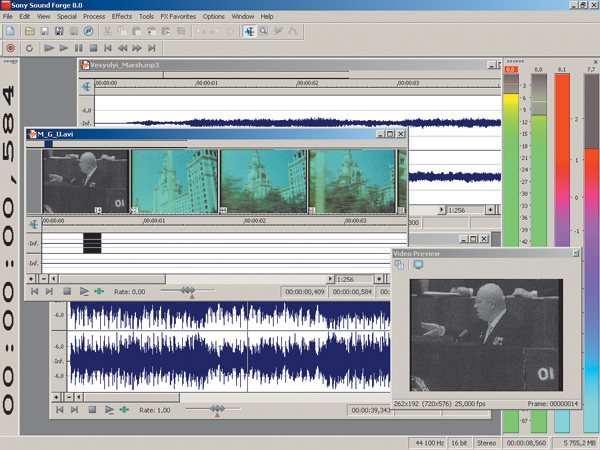Go to End in M_G_U.avi window
Viewport: 600px width, 450px height.
[x=49, y=292]
